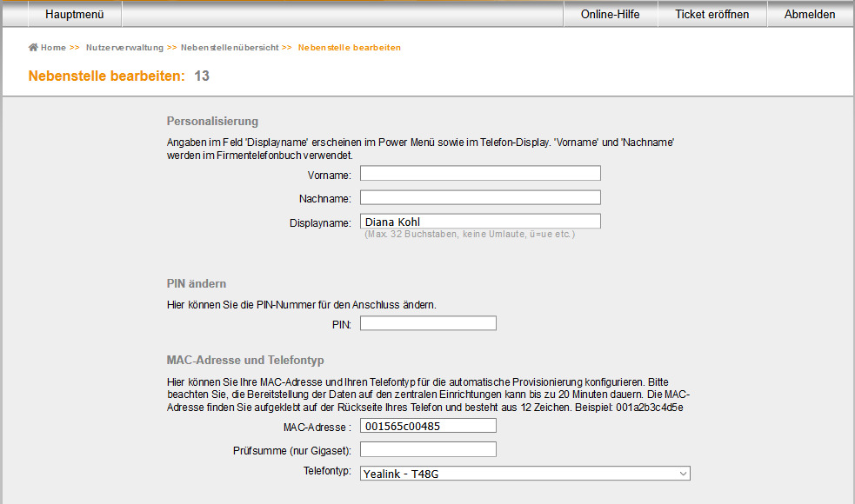Log out via Abmelden
This screenshot has width=855, height=504.
click(810, 14)
